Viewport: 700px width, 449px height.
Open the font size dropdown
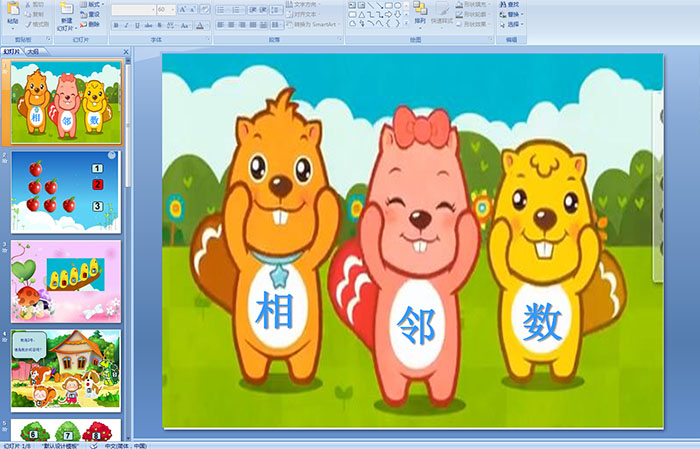[x=174, y=9]
